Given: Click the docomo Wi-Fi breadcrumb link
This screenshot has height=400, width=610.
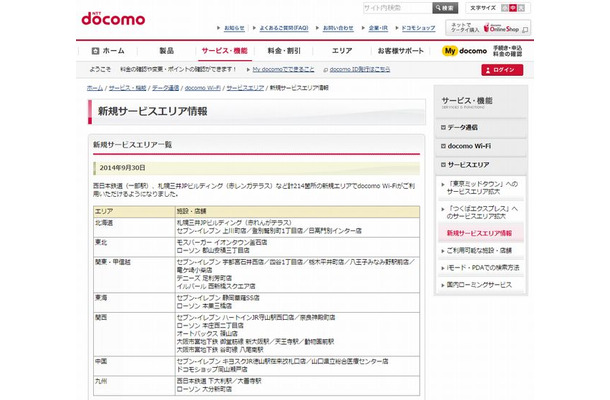Looking at the screenshot, I should click(203, 88).
